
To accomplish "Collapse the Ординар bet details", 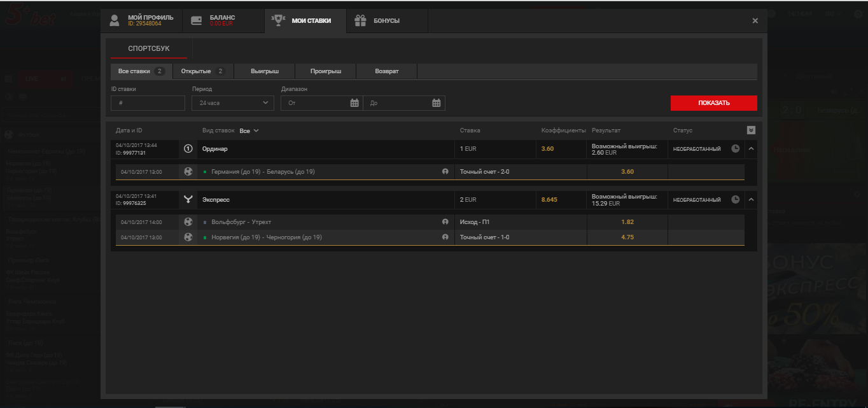I will pos(751,149).
